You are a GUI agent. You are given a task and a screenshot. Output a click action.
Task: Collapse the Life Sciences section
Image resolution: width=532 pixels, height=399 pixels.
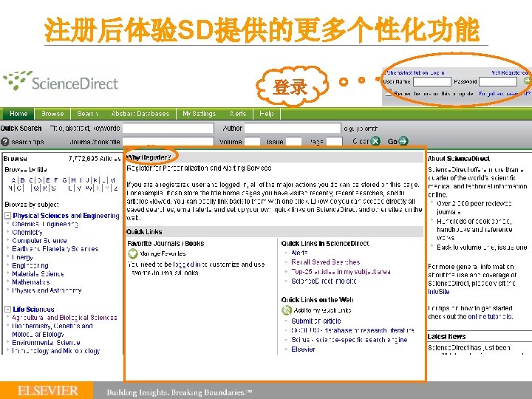coord(7,309)
